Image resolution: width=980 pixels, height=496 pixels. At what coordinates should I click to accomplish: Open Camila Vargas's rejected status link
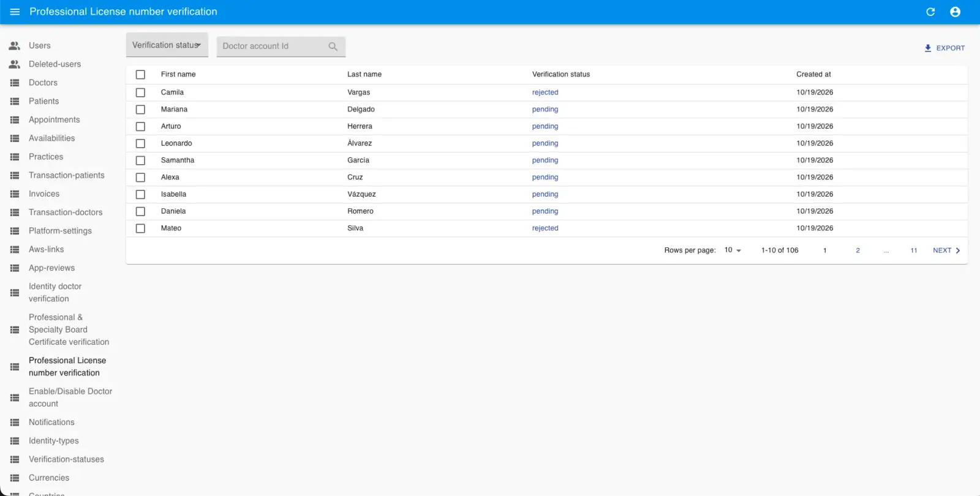[x=545, y=92]
